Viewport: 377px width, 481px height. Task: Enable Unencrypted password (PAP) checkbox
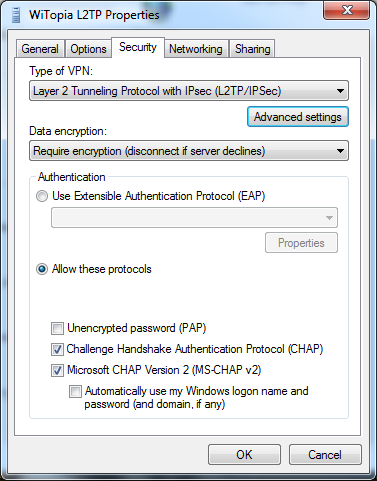57,328
